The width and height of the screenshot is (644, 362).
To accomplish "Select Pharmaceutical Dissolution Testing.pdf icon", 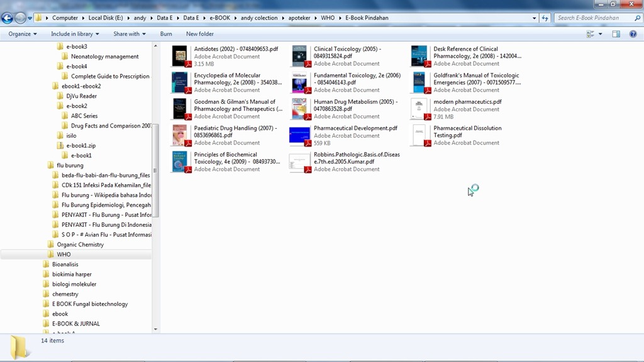I will 419,136.
